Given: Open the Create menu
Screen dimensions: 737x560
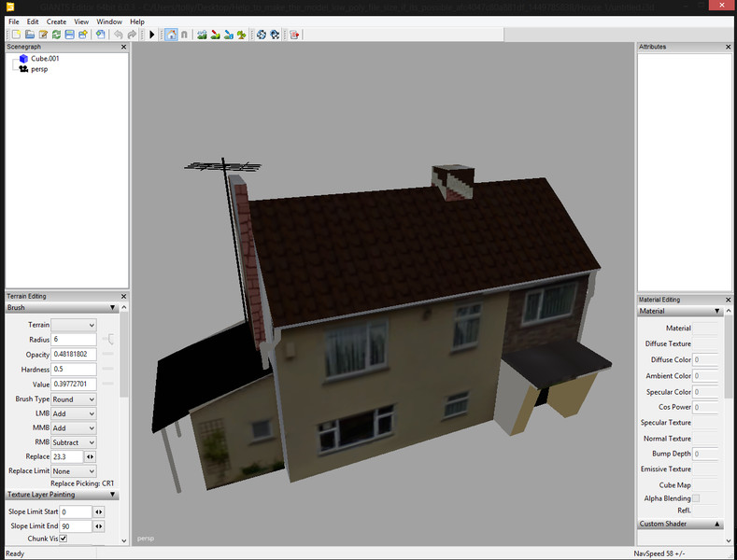Looking at the screenshot, I should tap(56, 21).
